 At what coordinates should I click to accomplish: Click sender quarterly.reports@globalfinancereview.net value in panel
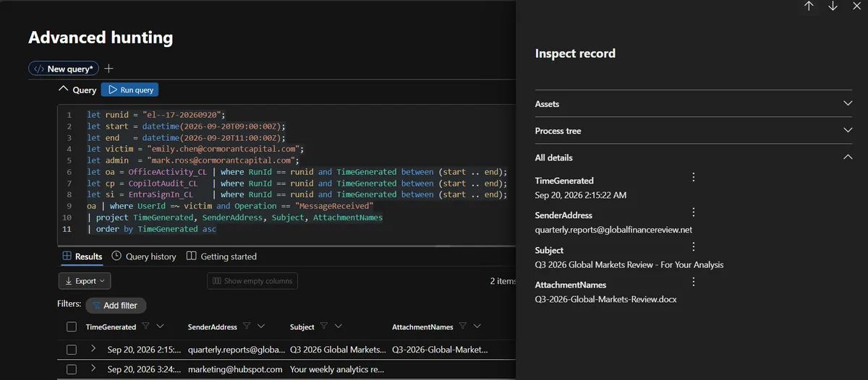click(613, 230)
